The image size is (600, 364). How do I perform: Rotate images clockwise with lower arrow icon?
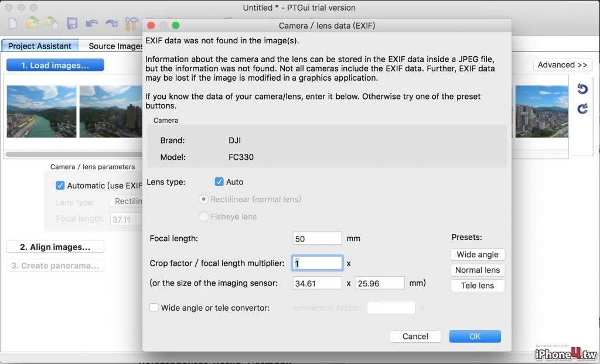(x=582, y=109)
